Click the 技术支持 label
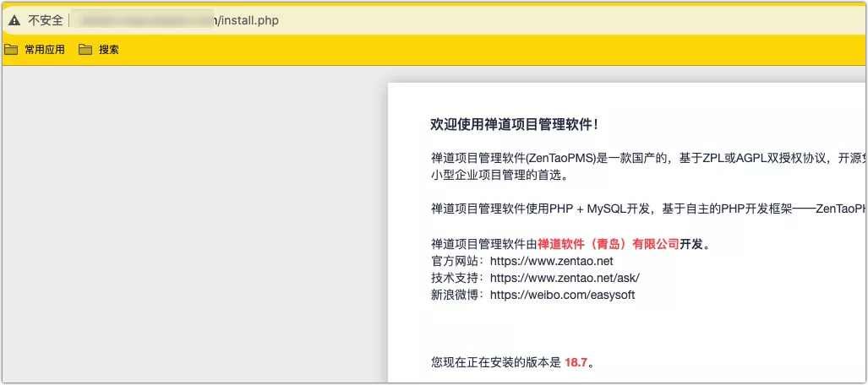868x385 pixels. [458, 278]
